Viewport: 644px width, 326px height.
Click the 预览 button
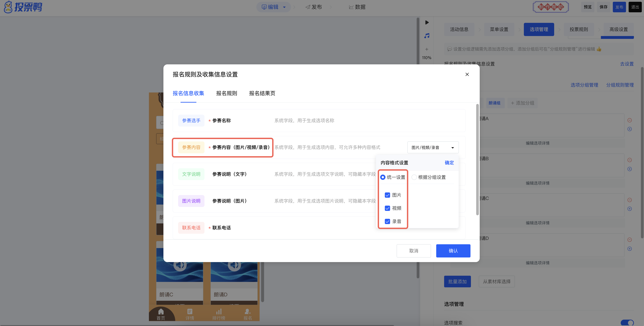[588, 7]
